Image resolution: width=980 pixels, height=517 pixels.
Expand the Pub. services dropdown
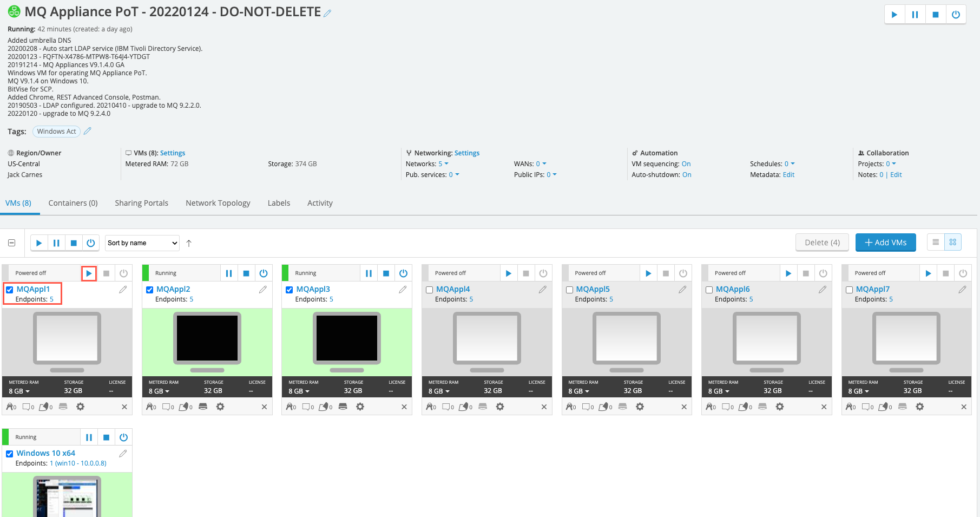click(x=454, y=175)
